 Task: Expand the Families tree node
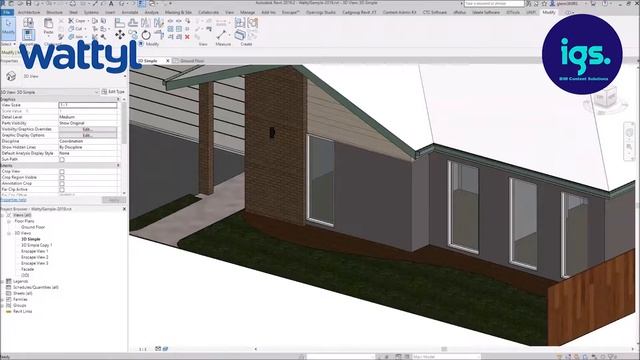coord(3,300)
